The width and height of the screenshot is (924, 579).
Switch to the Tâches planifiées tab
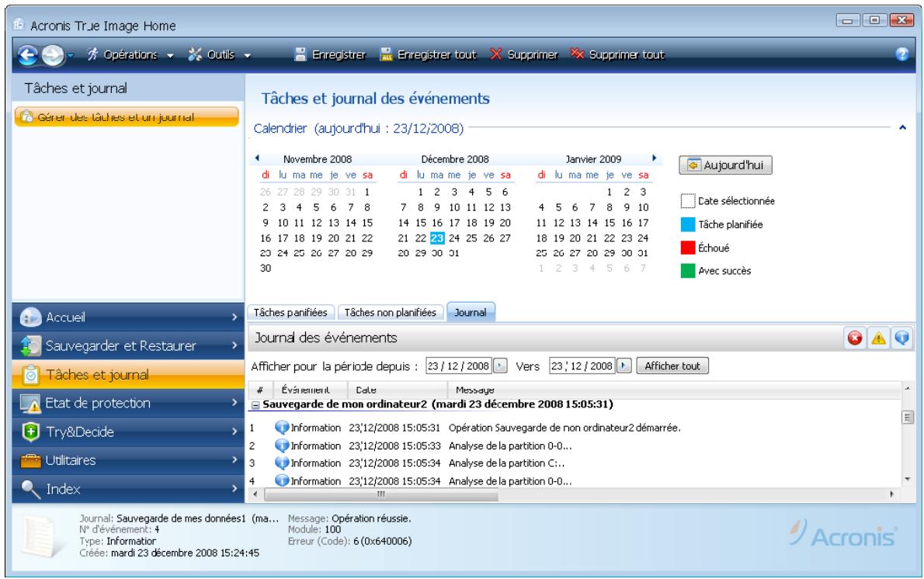pos(290,312)
